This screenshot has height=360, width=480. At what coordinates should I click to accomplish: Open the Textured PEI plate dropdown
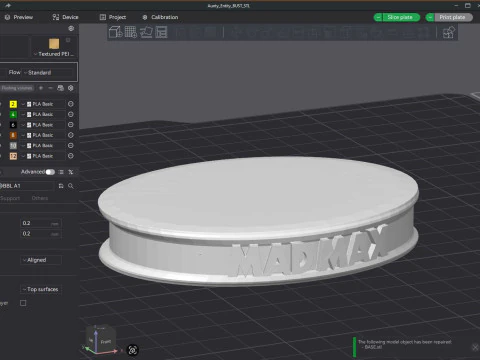click(x=54, y=54)
